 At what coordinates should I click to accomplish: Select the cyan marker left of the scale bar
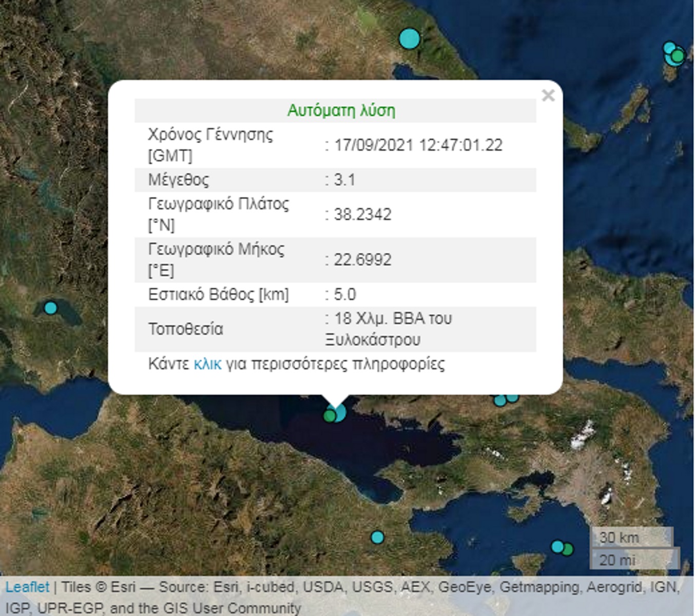pyautogui.click(x=557, y=547)
